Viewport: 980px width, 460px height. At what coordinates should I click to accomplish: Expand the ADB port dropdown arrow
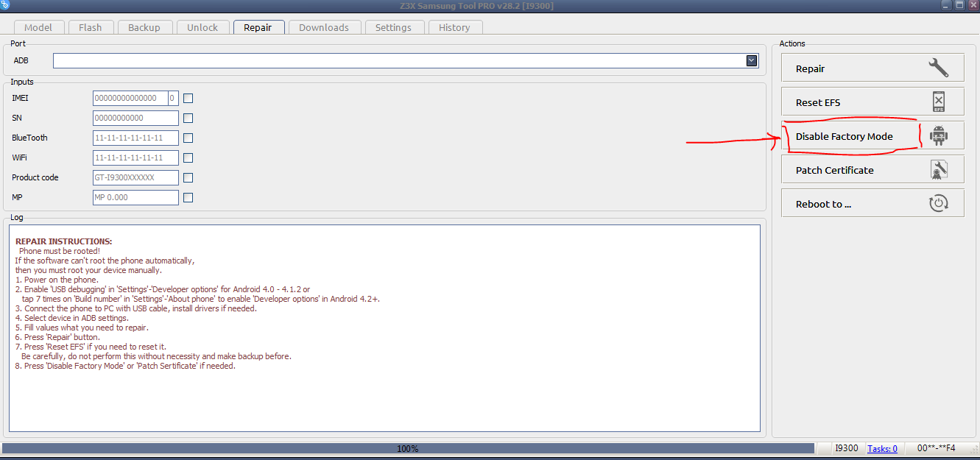coord(752,60)
